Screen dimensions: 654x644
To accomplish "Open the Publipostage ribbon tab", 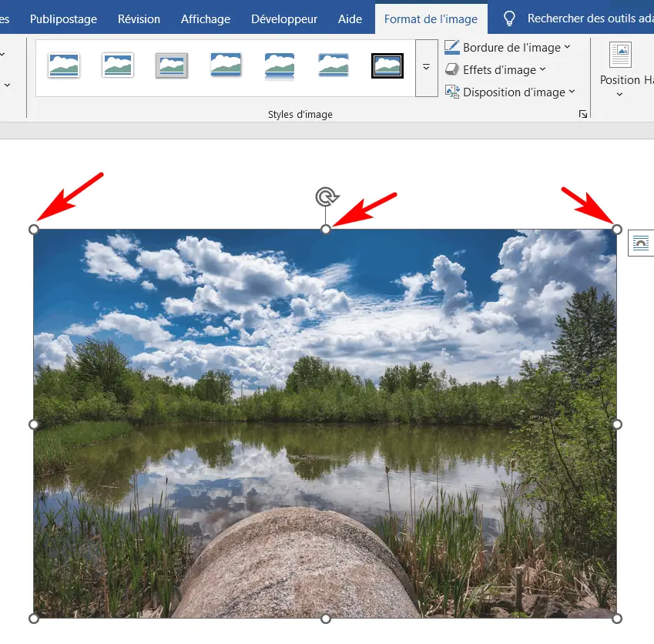I will (x=63, y=19).
